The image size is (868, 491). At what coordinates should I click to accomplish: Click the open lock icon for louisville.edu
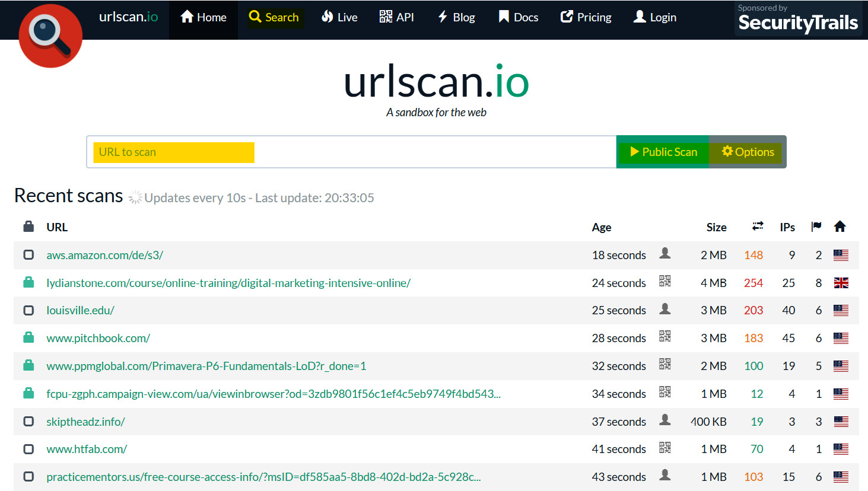[28, 310]
